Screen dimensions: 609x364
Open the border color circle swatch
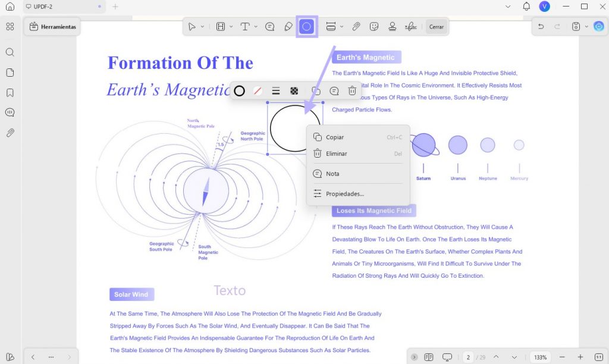(x=240, y=91)
